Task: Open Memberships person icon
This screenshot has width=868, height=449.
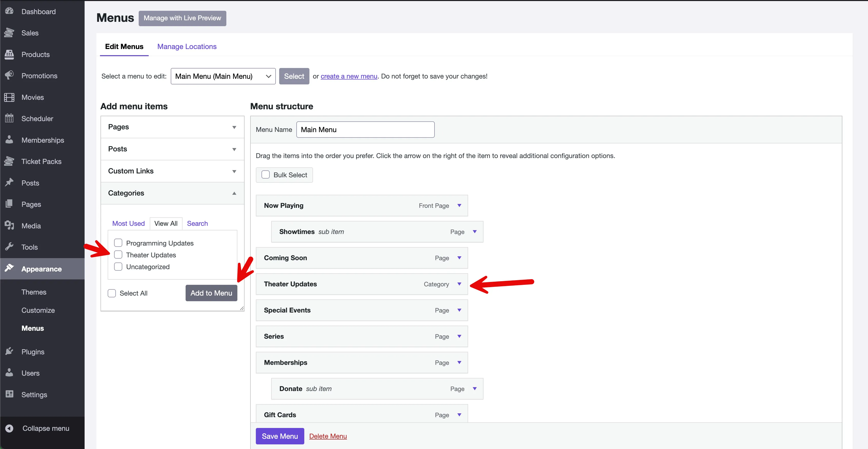Action: 9,140
